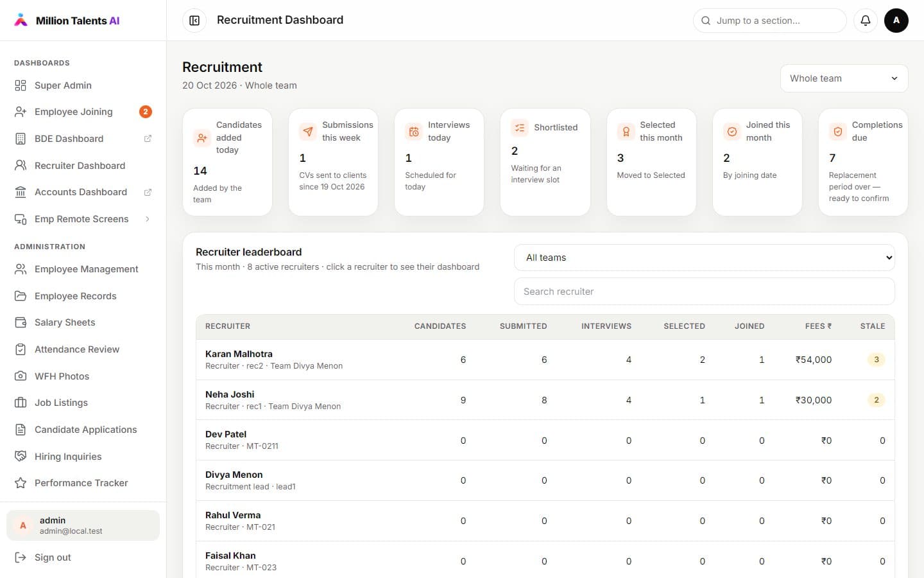
Task: Open Karan Malhotra's recruiter dashboard
Action: (545, 360)
